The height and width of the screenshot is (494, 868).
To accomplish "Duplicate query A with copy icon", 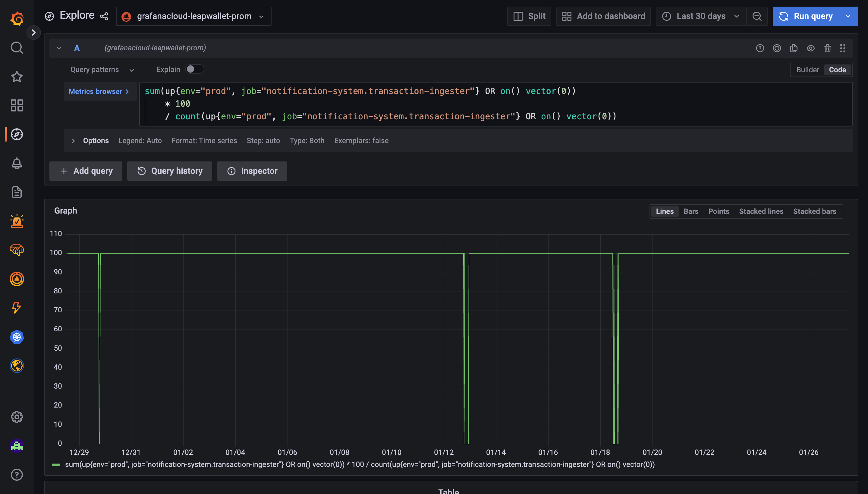I will pyautogui.click(x=794, y=48).
